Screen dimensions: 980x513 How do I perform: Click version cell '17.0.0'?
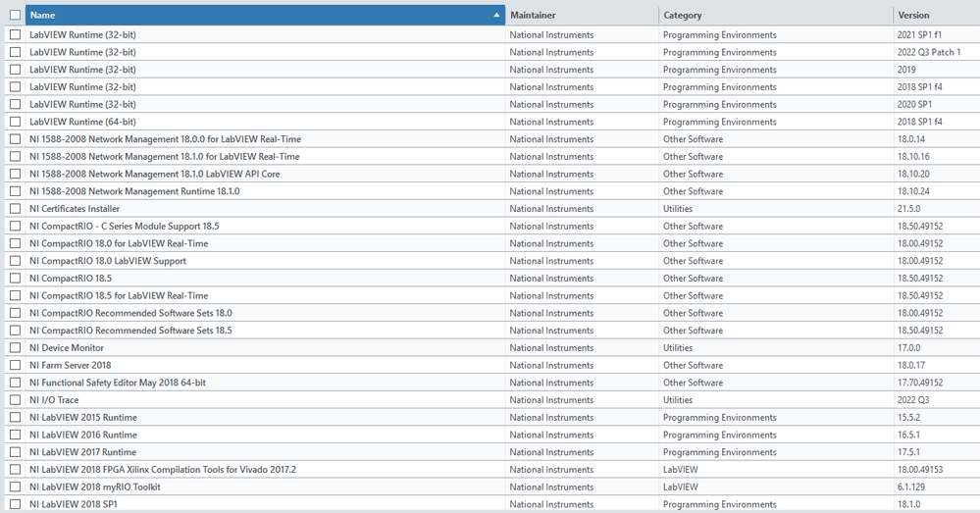908,348
